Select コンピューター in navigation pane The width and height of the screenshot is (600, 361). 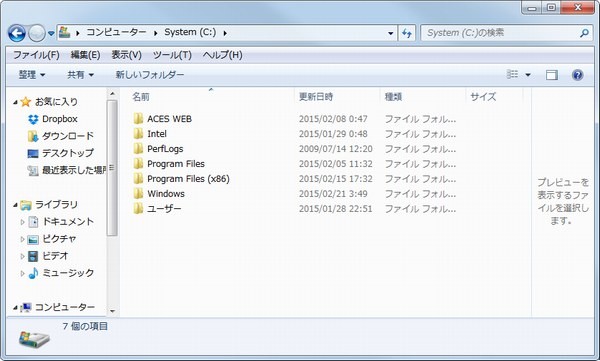tap(65, 307)
